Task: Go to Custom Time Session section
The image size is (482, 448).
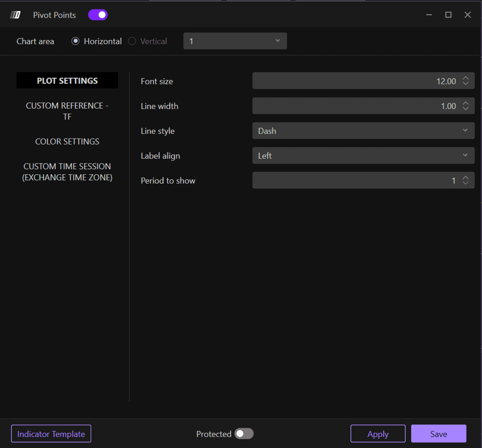Action: click(67, 172)
